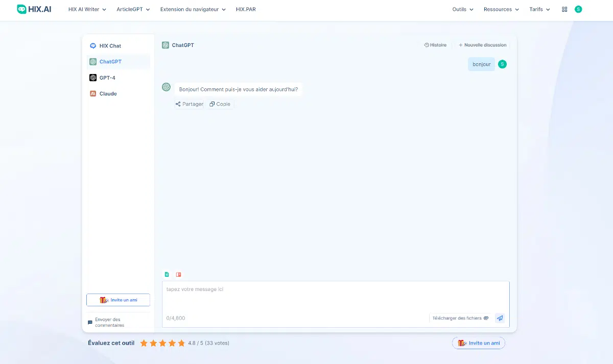Click the 4.8 / 5 (33 votes) text

coord(208,343)
